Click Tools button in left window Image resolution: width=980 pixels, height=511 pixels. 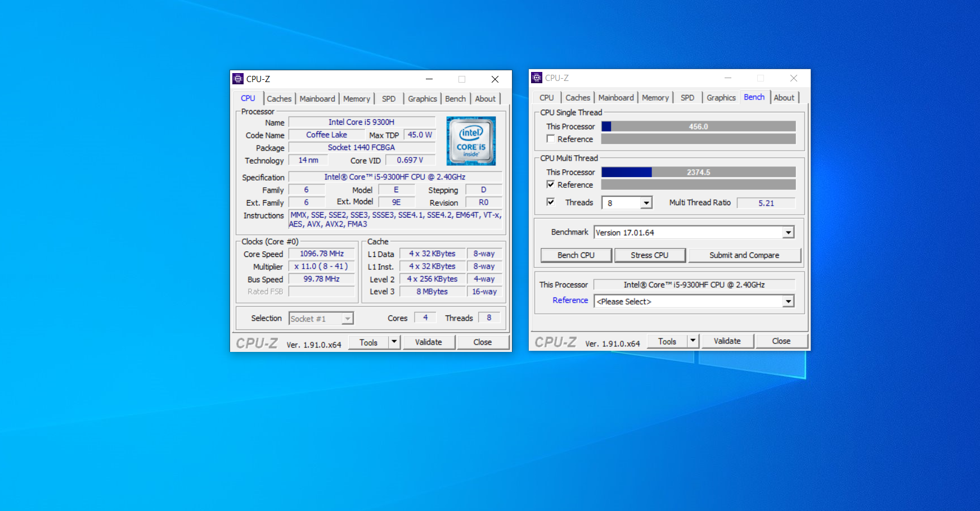tap(368, 342)
